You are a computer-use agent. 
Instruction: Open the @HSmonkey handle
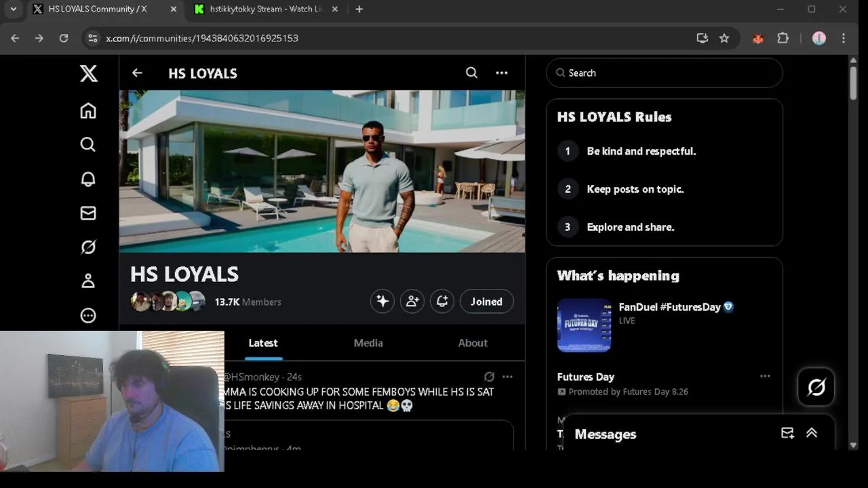click(x=252, y=377)
